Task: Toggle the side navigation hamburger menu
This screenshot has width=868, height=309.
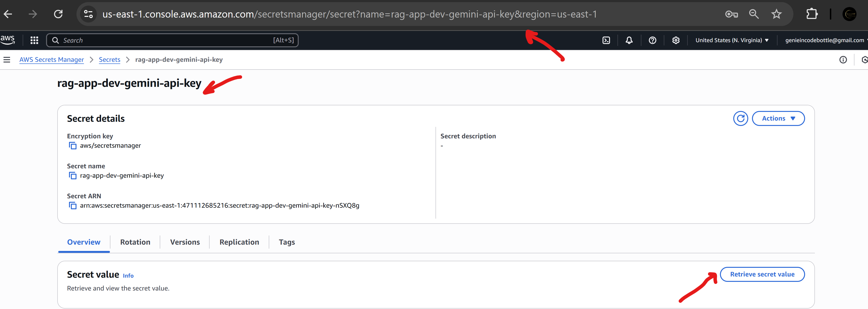Action: (7, 60)
